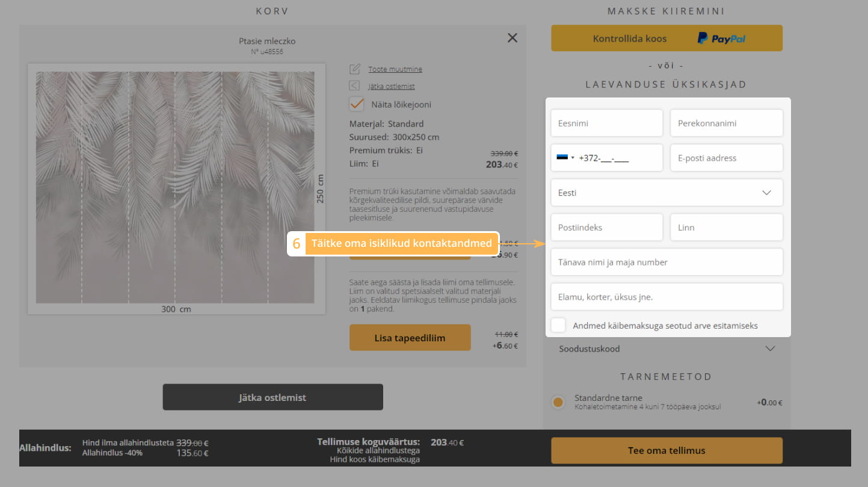Open the phone country code selector arrow
This screenshot has height=487, width=868.
573,158
